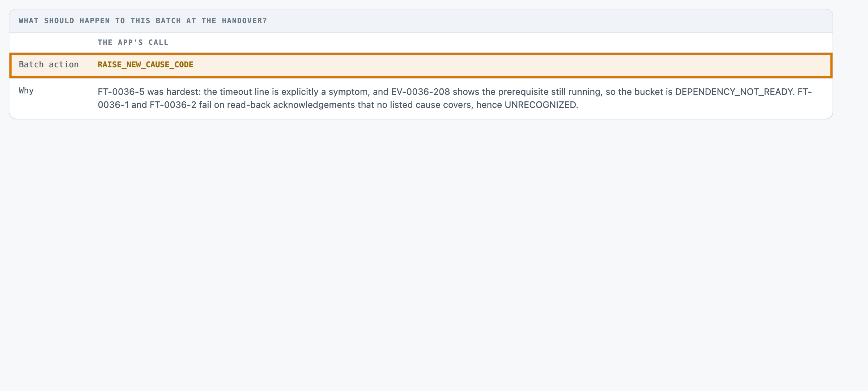Click the FT-0036-2 reference in the second line

pyautogui.click(x=173, y=105)
